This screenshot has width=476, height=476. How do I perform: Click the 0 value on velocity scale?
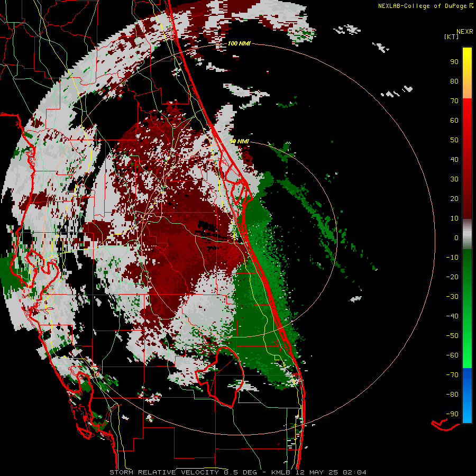tap(456, 237)
